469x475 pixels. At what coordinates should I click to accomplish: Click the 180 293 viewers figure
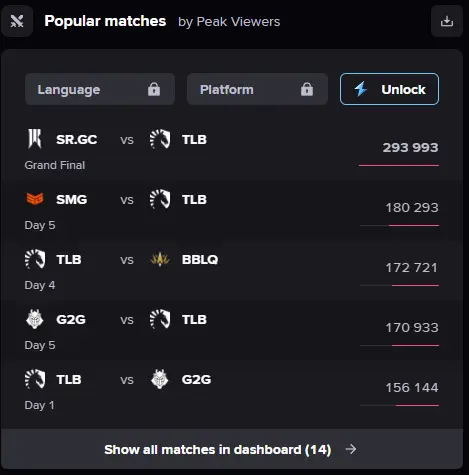click(412, 208)
